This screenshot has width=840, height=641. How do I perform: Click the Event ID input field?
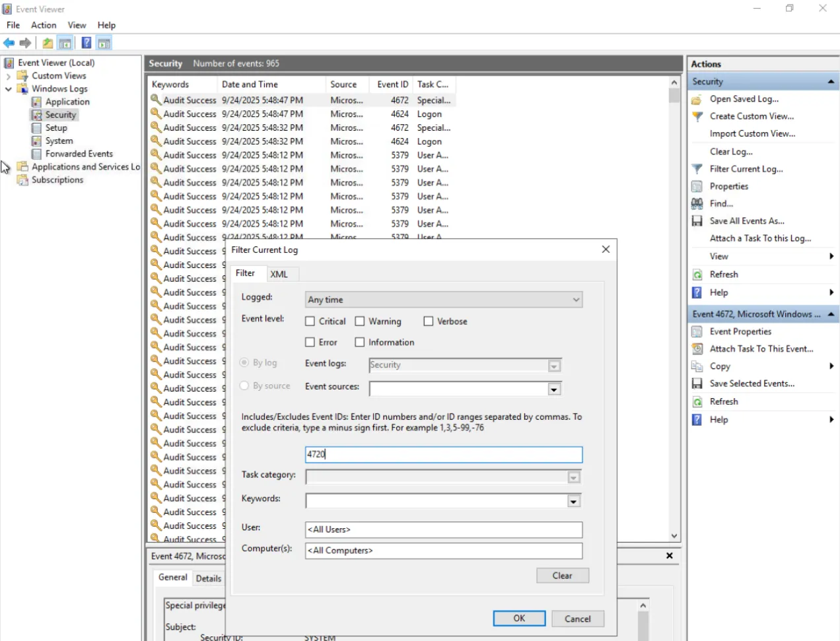point(443,454)
